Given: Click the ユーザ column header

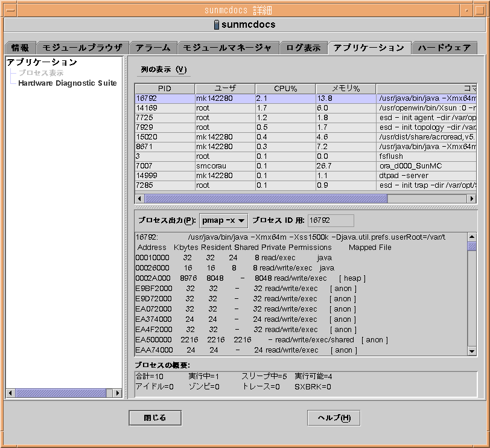Looking at the screenshot, I should click(x=225, y=89).
